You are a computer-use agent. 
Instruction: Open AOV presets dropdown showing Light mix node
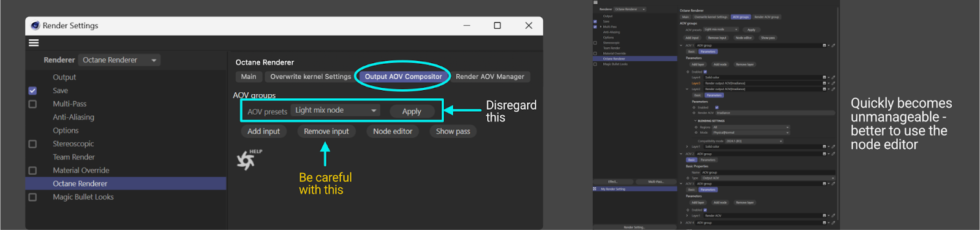(x=336, y=110)
